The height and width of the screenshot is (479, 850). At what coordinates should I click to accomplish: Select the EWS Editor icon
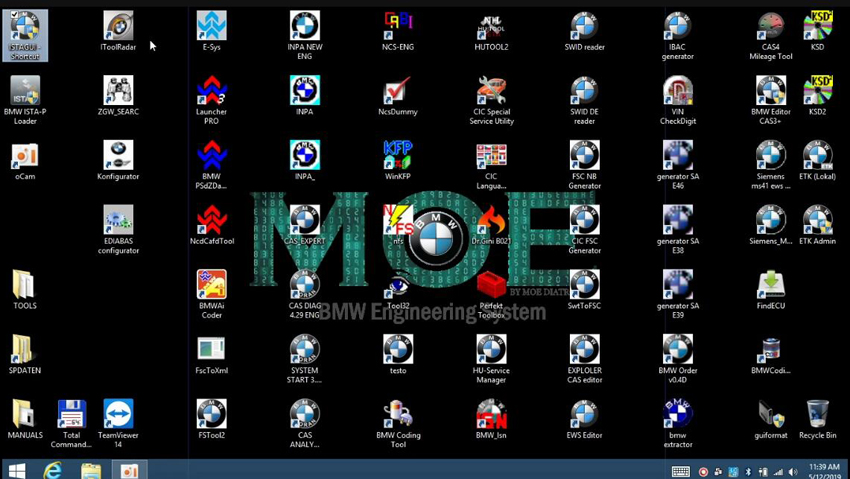[584, 419]
